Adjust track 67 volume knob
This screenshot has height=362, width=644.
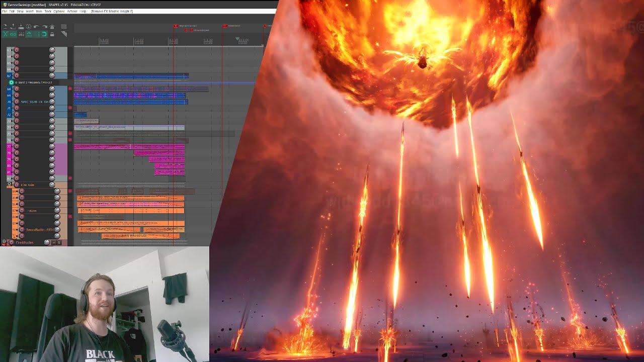pyautogui.click(x=52, y=76)
